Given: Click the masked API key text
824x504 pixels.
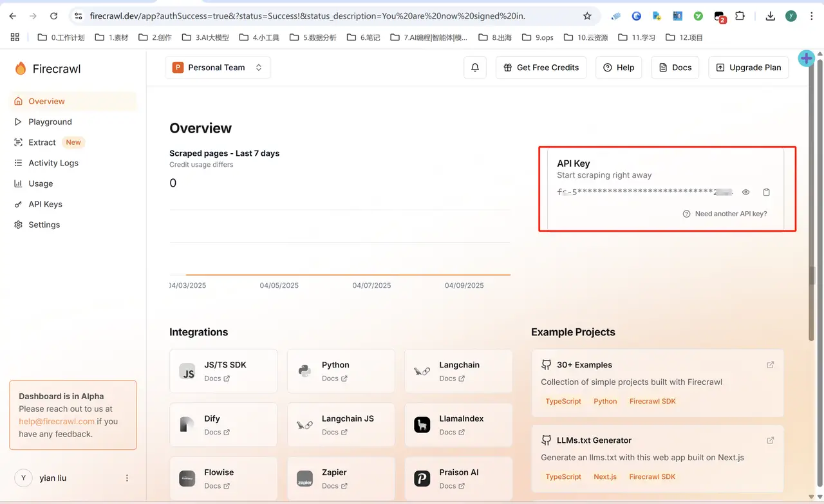Looking at the screenshot, I should click(x=645, y=192).
